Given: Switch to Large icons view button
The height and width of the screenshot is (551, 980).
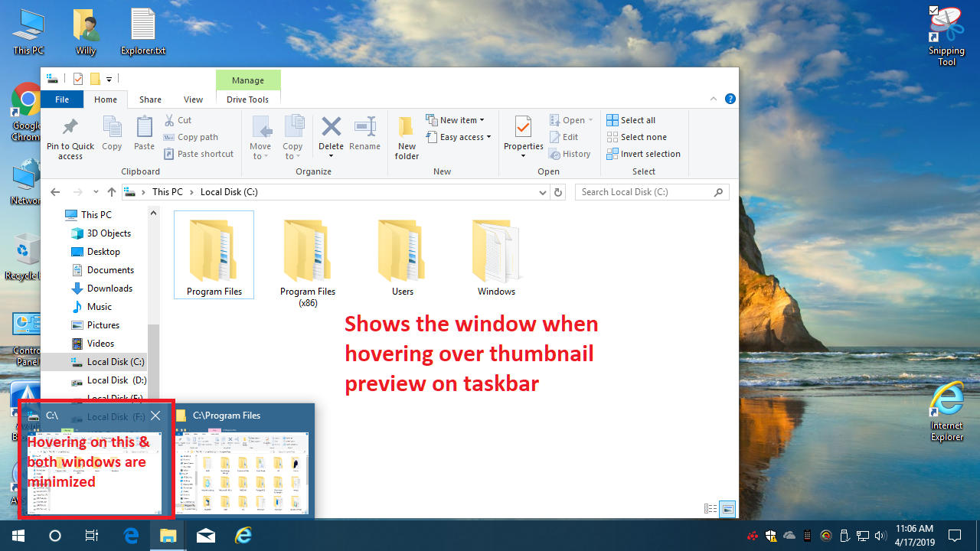Looking at the screenshot, I should [x=727, y=509].
